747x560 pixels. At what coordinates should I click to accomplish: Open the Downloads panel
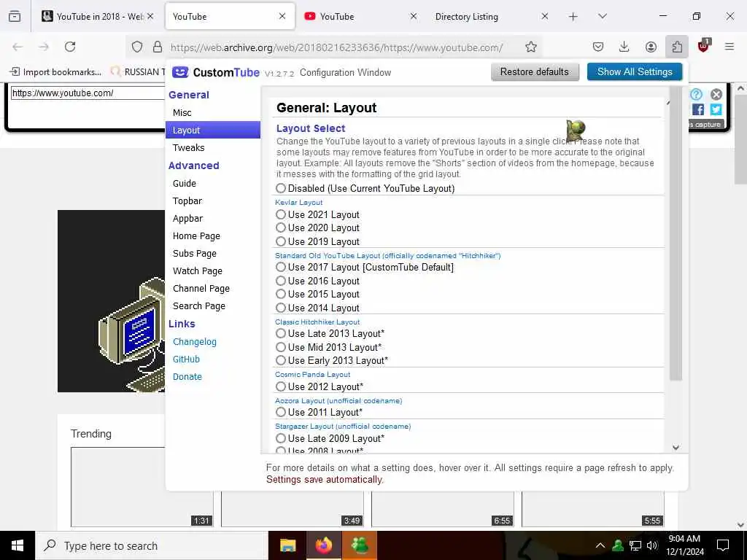[624, 47]
